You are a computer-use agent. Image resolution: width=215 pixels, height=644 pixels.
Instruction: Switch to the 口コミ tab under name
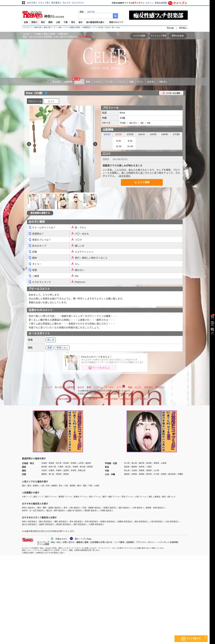[51, 101]
